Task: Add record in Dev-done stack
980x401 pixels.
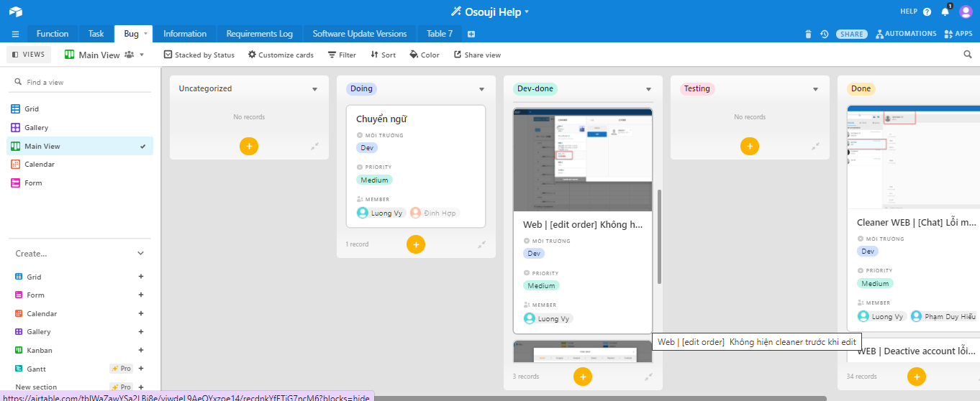Action: click(582, 376)
